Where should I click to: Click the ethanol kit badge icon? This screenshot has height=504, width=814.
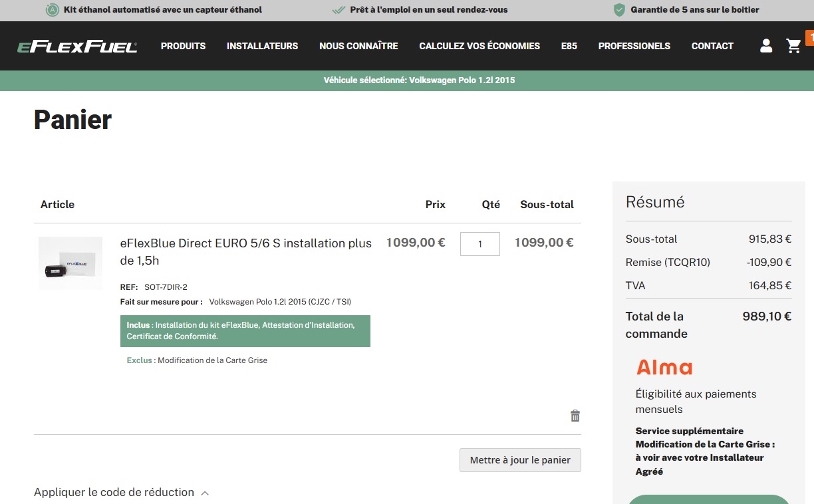point(52,10)
